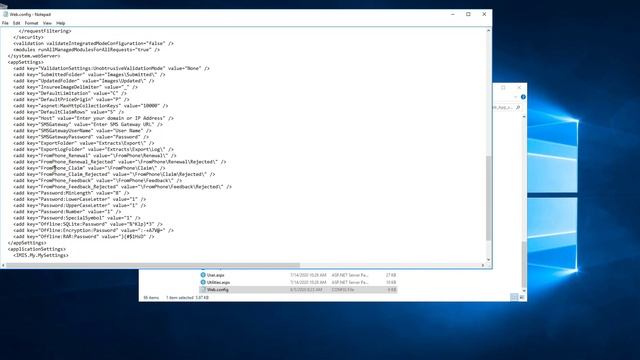The image size is (640, 360).
Task: Maximize the Notepad window
Action: tap(468, 14)
